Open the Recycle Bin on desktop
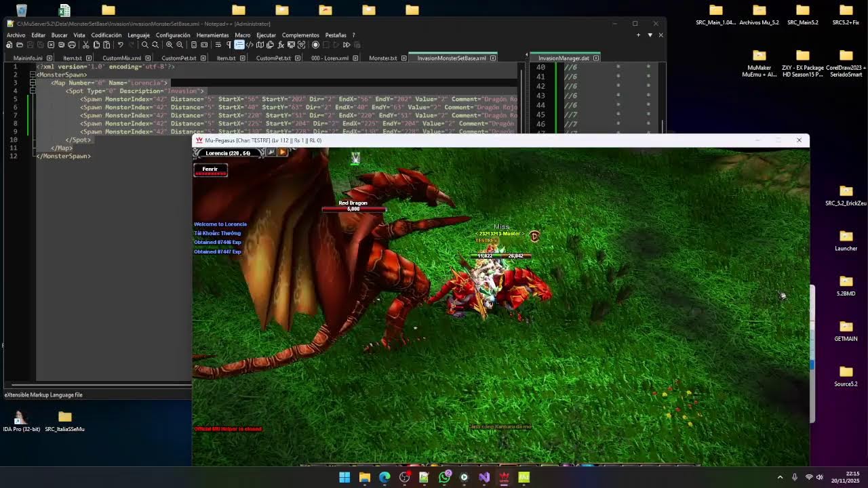 21,10
